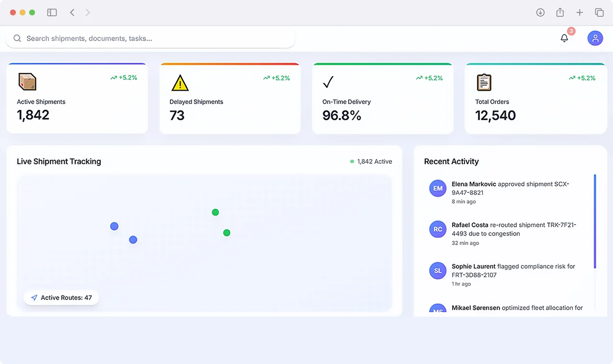The height and width of the screenshot is (364, 613).
Task: Click the Delayed Shipments warning triangle icon
Action: pyautogui.click(x=180, y=83)
